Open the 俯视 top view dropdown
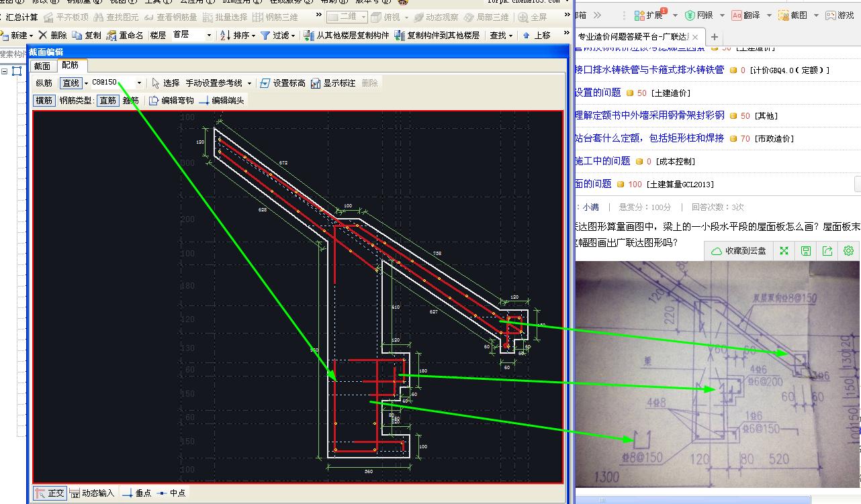The height and width of the screenshot is (504, 861). click(389, 17)
